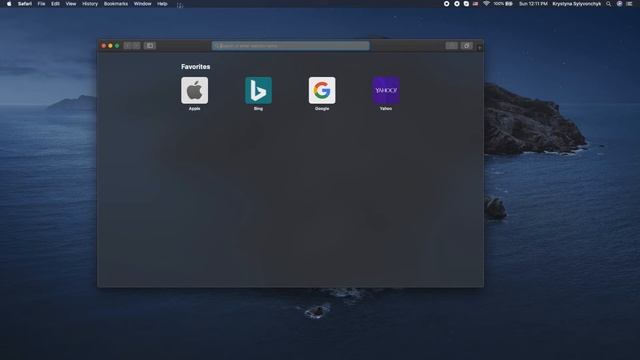Click the Google label under its tile
The height and width of the screenshot is (360, 640).
[x=322, y=109]
